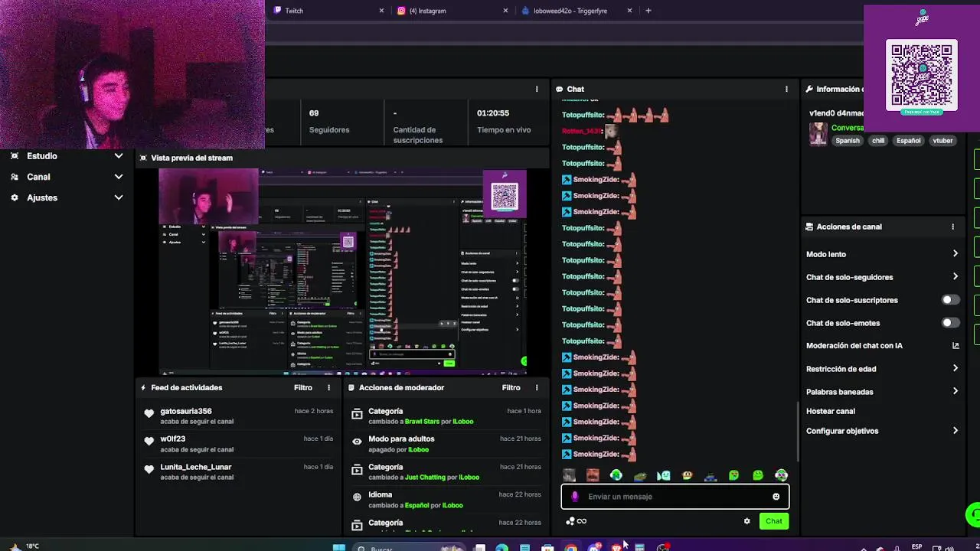Click heart icon beside gatosauria356

149,413
